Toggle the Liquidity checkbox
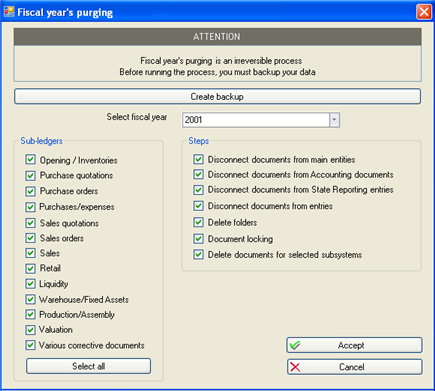Viewport: 435px width, 391px height. (x=31, y=284)
